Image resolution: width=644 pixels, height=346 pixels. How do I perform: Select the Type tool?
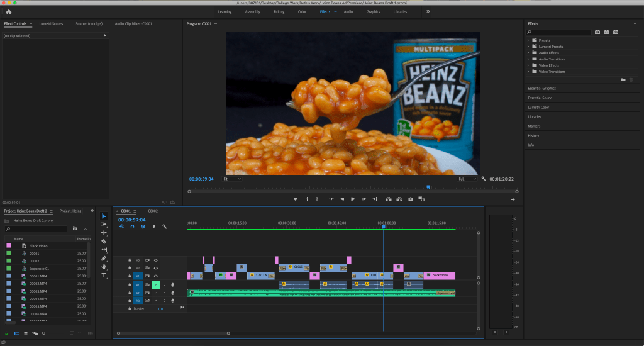pos(104,275)
